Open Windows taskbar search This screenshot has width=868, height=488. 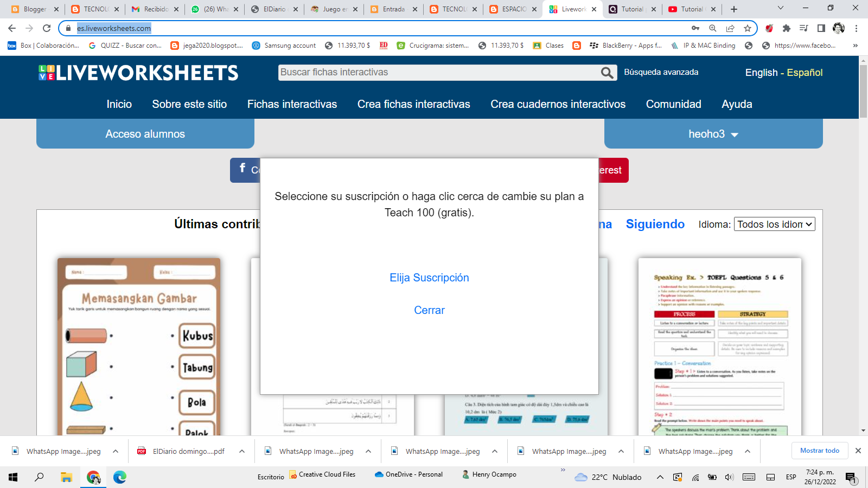point(39,477)
